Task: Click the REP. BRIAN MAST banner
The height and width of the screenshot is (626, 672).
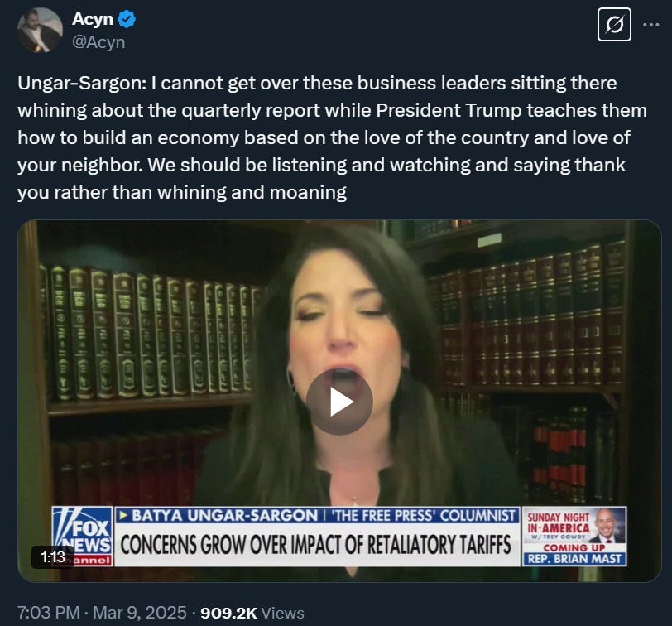Action: tap(574, 559)
